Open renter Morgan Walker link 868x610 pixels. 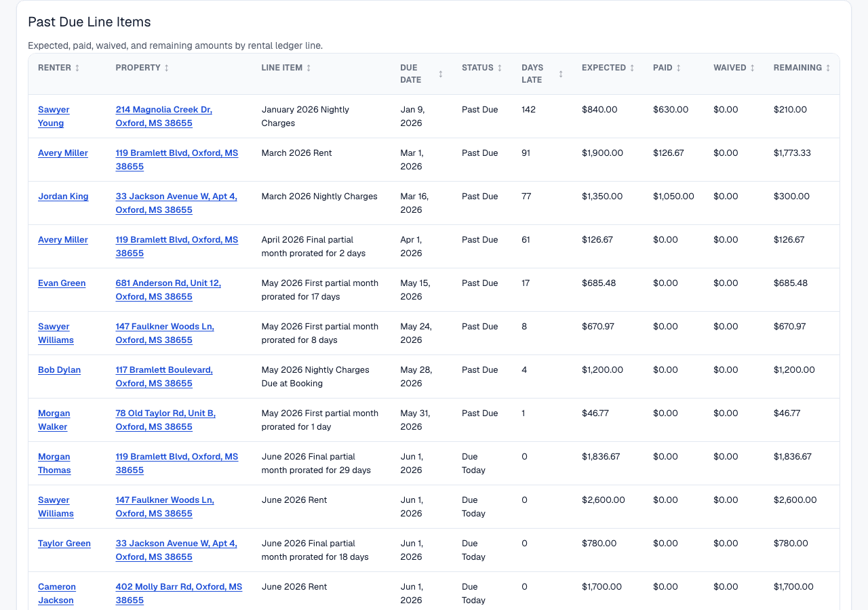pyautogui.click(x=54, y=420)
